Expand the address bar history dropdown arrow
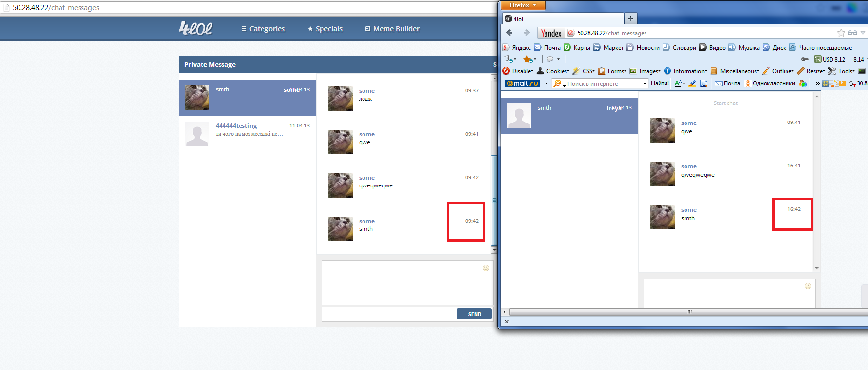The image size is (868, 370). click(x=863, y=33)
